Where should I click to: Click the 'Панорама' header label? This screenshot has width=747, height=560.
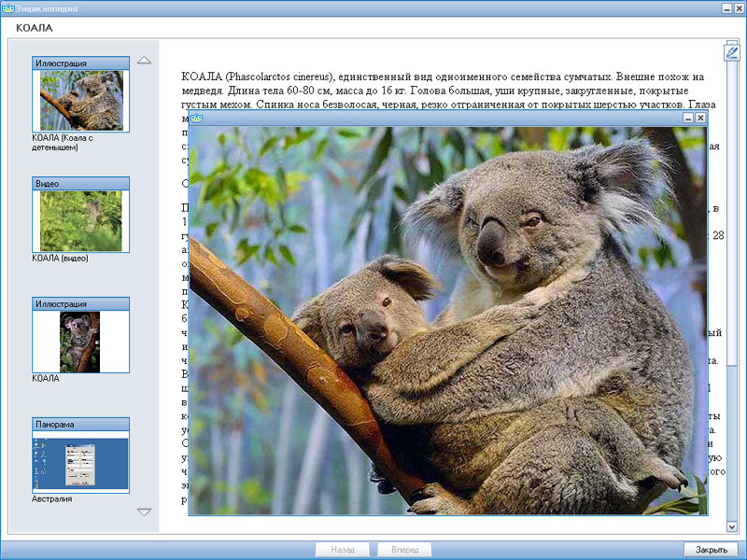coord(55,425)
